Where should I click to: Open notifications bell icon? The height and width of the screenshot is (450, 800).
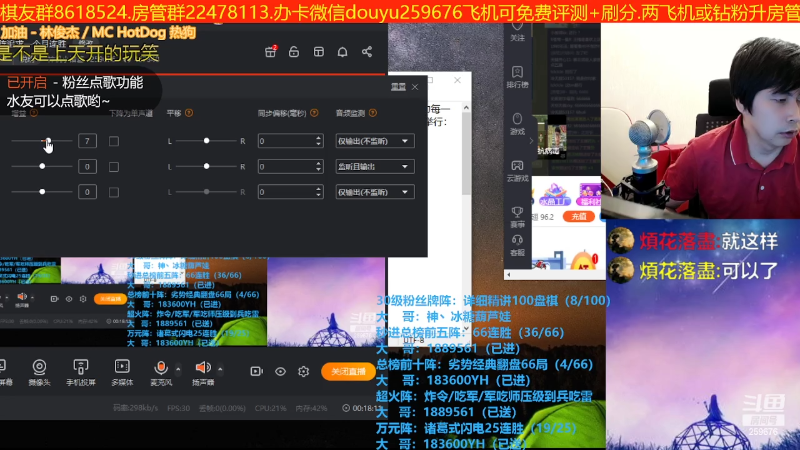(x=342, y=52)
